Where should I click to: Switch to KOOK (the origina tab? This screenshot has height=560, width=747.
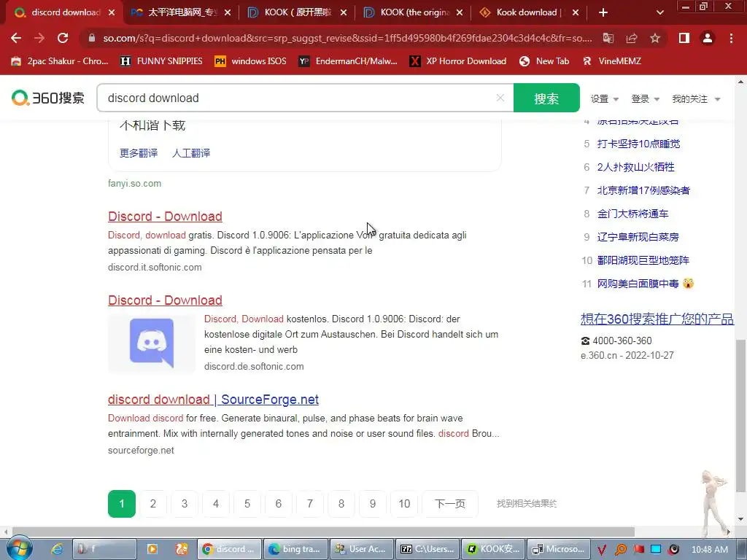413,12
